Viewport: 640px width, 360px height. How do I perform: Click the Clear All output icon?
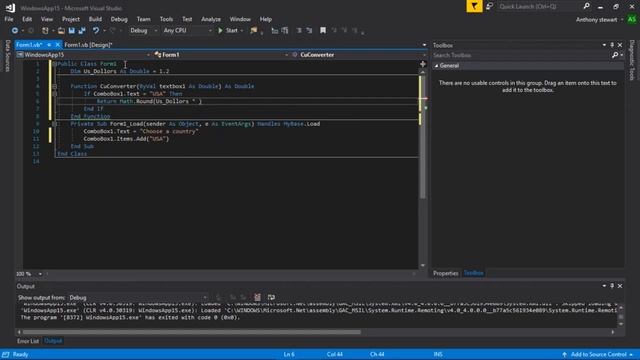coord(258,297)
